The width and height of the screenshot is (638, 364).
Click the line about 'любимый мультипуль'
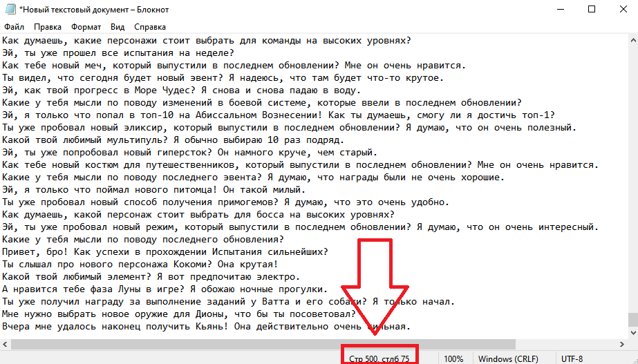pos(173,140)
